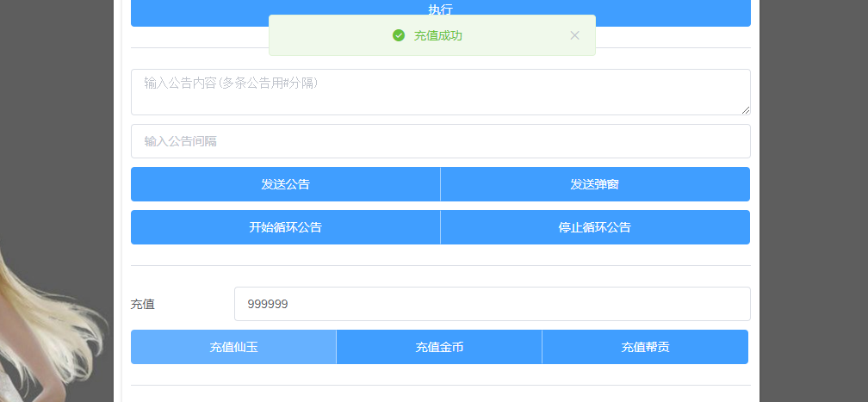Click the 充值仙玉 button
This screenshot has height=402, width=868.
233,347
